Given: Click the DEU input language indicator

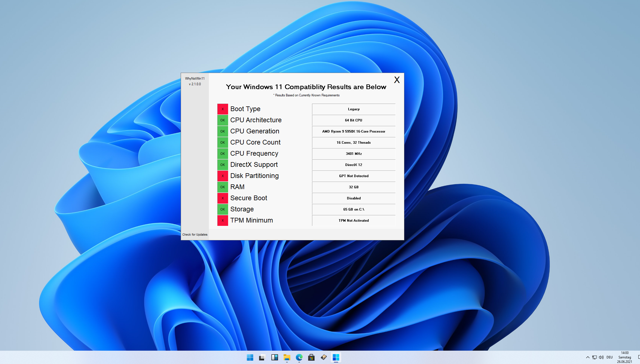Looking at the screenshot, I should pos(610,357).
